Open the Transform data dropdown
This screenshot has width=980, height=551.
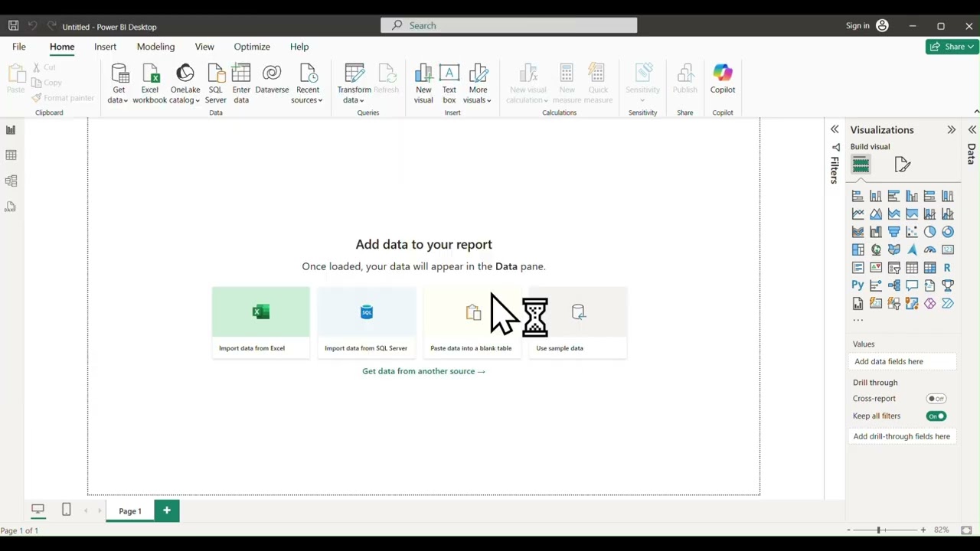[354, 84]
